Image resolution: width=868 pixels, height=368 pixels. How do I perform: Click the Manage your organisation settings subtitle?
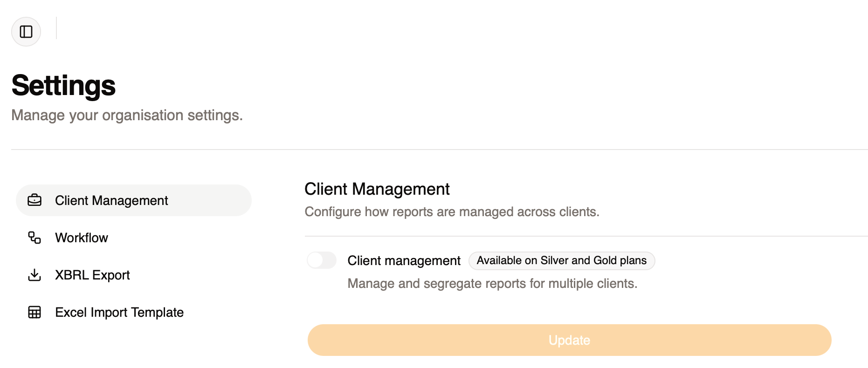[128, 115]
